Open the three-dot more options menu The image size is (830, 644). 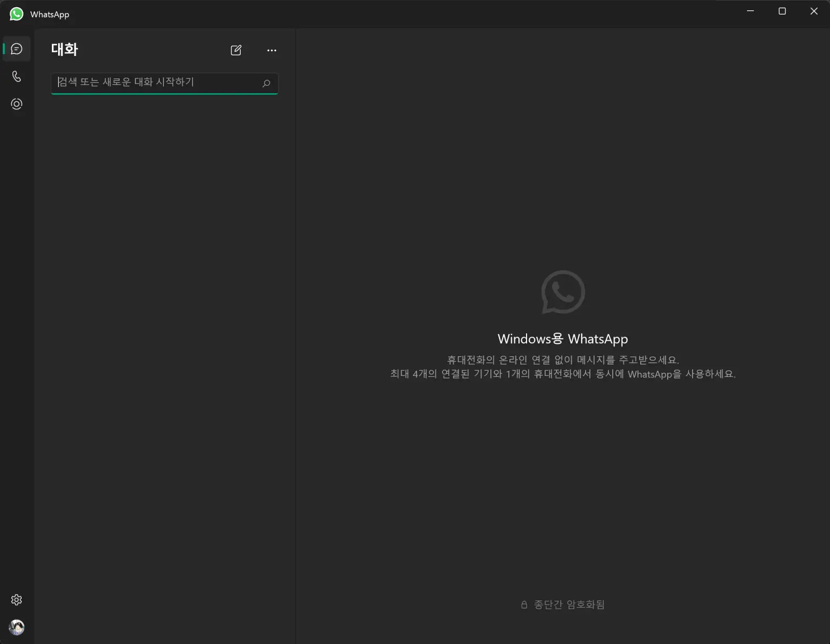pyautogui.click(x=272, y=50)
